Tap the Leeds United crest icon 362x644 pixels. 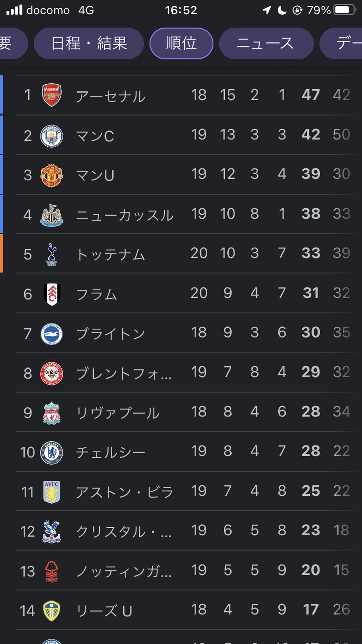point(52,611)
